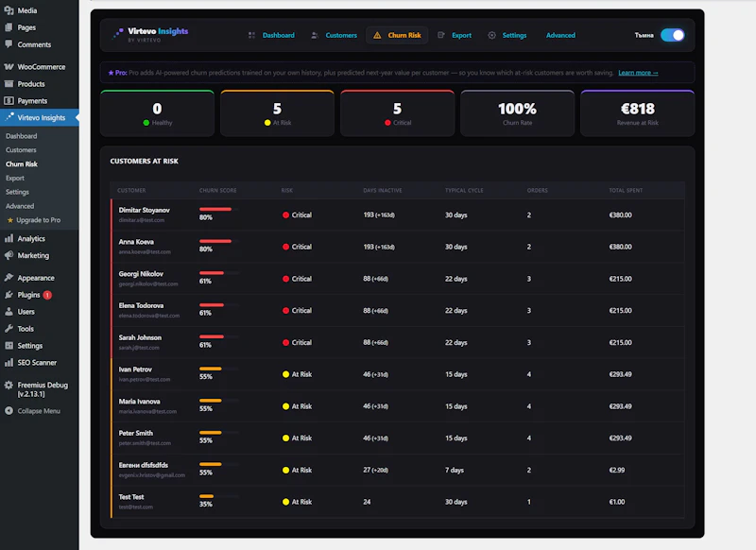Click the Virtevo Insights sidebar menu item
Screen dimensions: 756x550
tap(39, 117)
